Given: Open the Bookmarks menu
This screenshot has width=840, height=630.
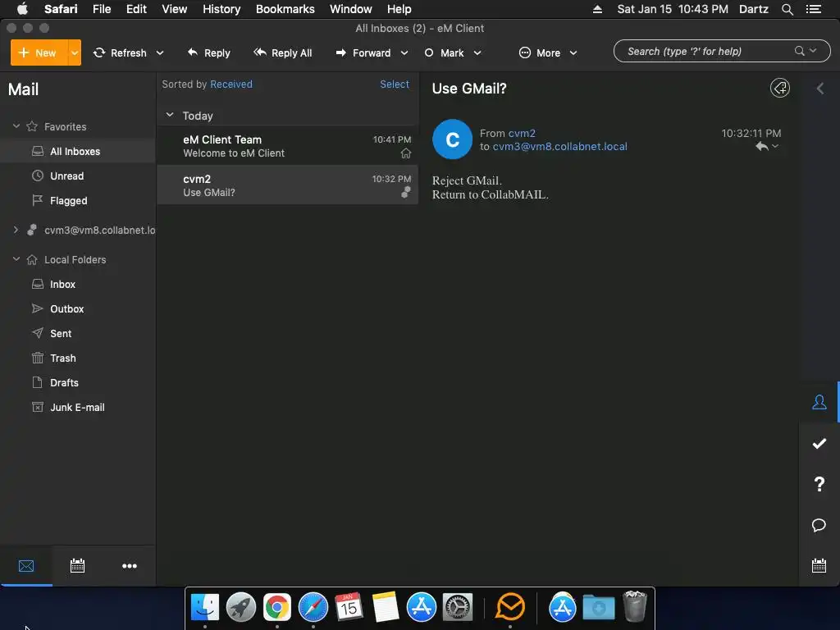Looking at the screenshot, I should 285,9.
